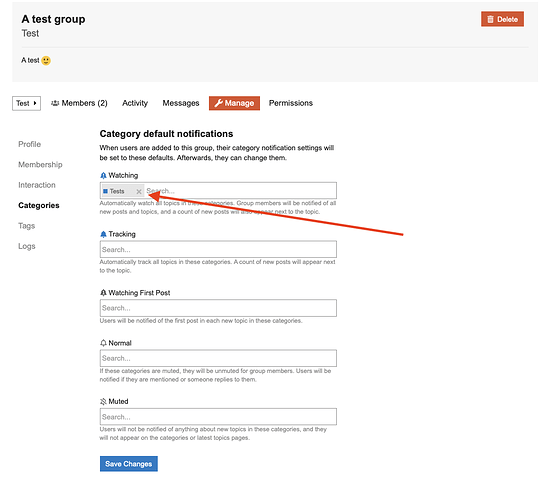The width and height of the screenshot is (540, 500).
Task: Select Categories in the sidebar
Action: pos(39,205)
